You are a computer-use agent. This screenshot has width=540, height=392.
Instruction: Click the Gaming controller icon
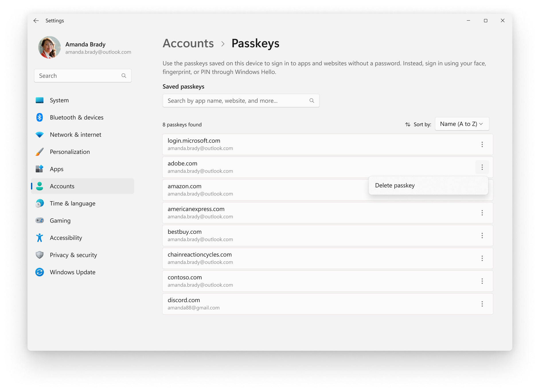click(40, 220)
